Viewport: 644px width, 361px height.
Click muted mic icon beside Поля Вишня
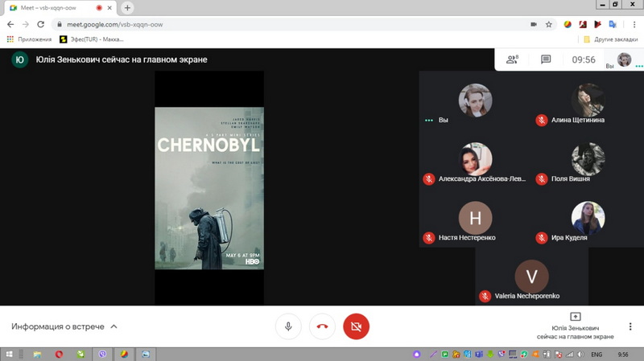tap(541, 178)
